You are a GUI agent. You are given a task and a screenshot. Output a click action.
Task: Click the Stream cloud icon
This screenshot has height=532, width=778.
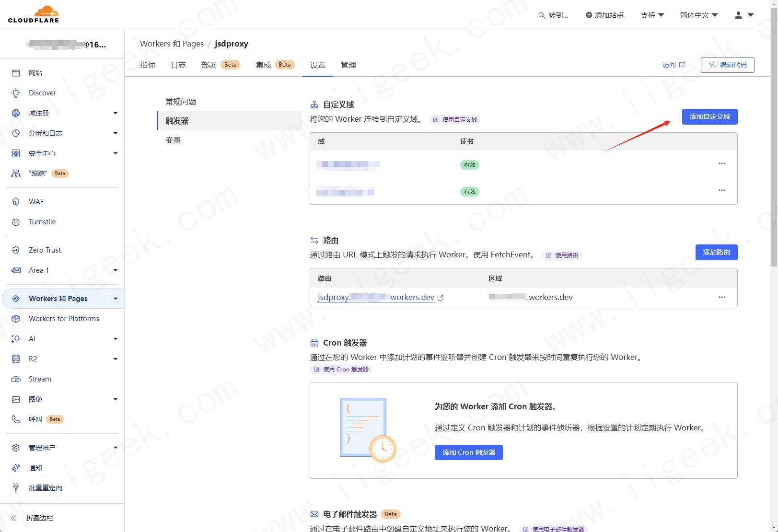pos(16,379)
